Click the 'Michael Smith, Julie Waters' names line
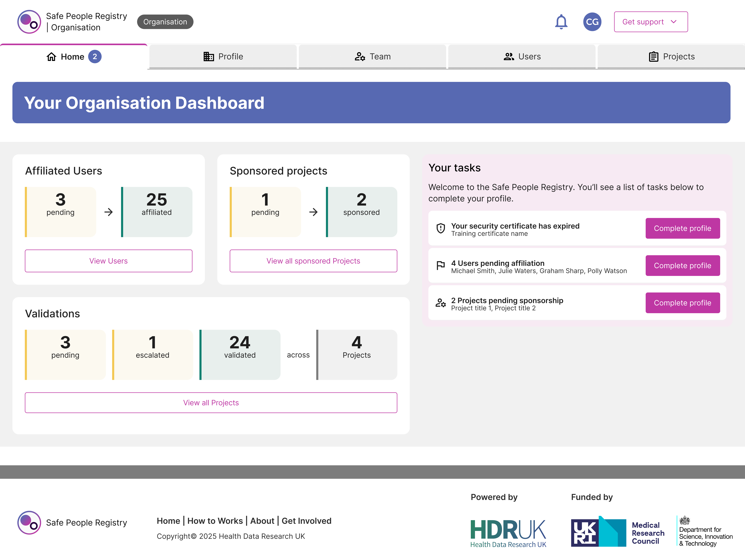745x560 pixels. click(x=539, y=271)
